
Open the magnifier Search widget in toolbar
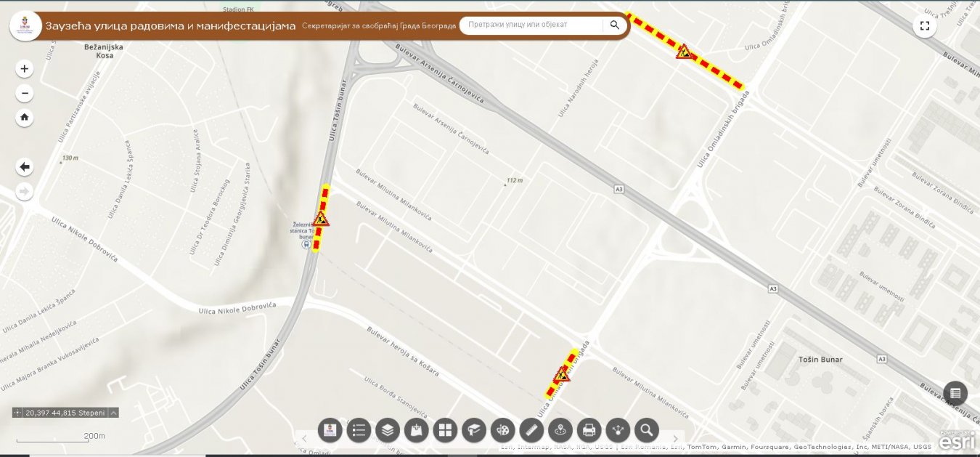tap(646, 430)
